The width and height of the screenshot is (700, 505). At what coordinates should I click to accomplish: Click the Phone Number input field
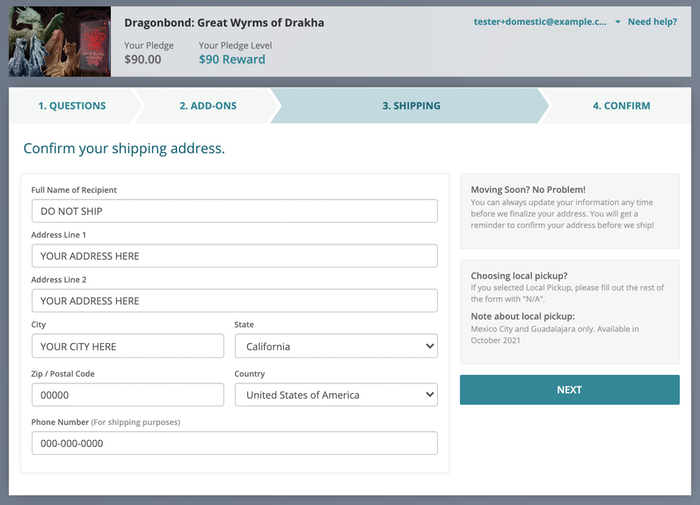pos(234,443)
